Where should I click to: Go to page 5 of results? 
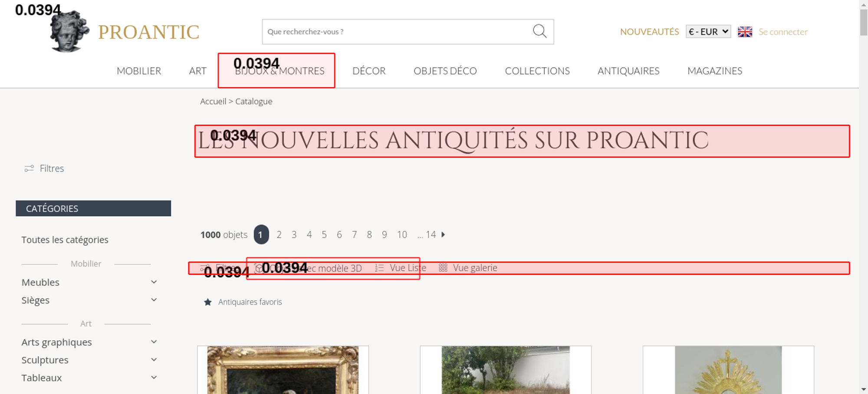[x=324, y=235]
